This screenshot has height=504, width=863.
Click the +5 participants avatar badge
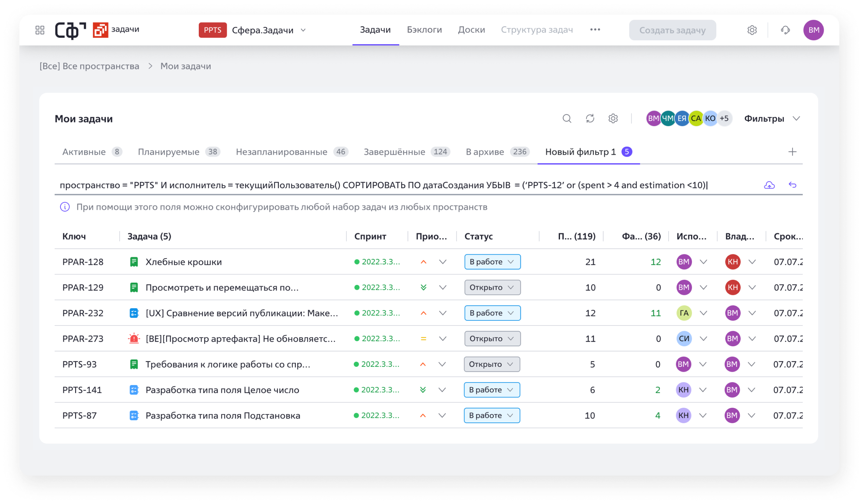(724, 119)
